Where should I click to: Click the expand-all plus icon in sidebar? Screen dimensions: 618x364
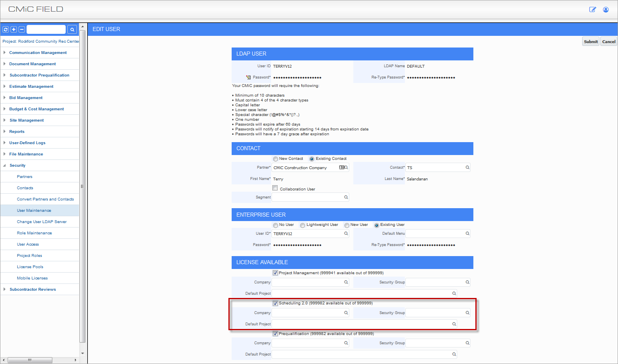14,29
